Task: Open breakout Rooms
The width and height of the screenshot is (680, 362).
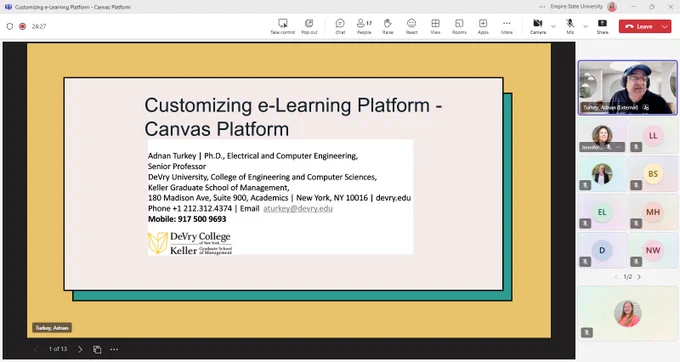Action: [459, 26]
